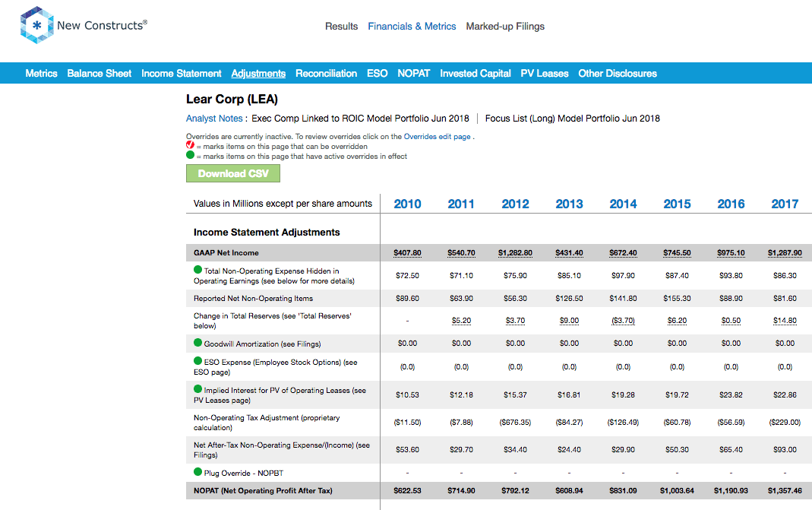Open the ESO tab

coord(377,74)
